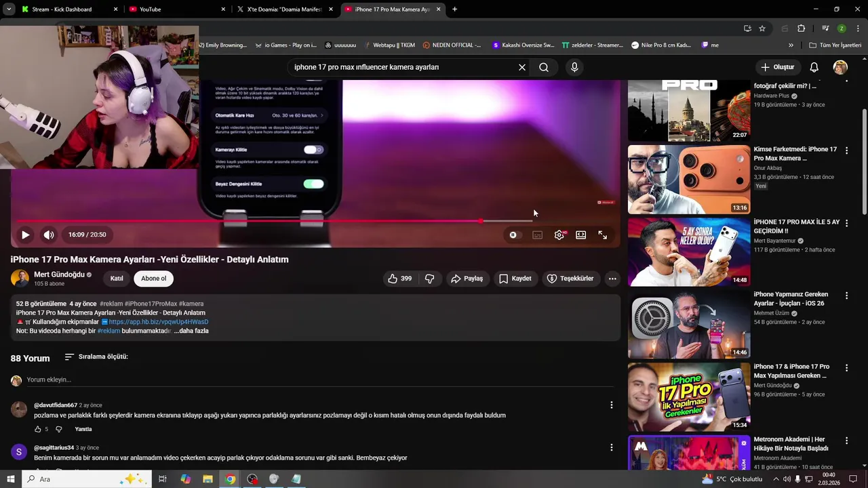Toggle the autoplay switch in the player
This screenshot has height=488, width=868.
(515, 235)
